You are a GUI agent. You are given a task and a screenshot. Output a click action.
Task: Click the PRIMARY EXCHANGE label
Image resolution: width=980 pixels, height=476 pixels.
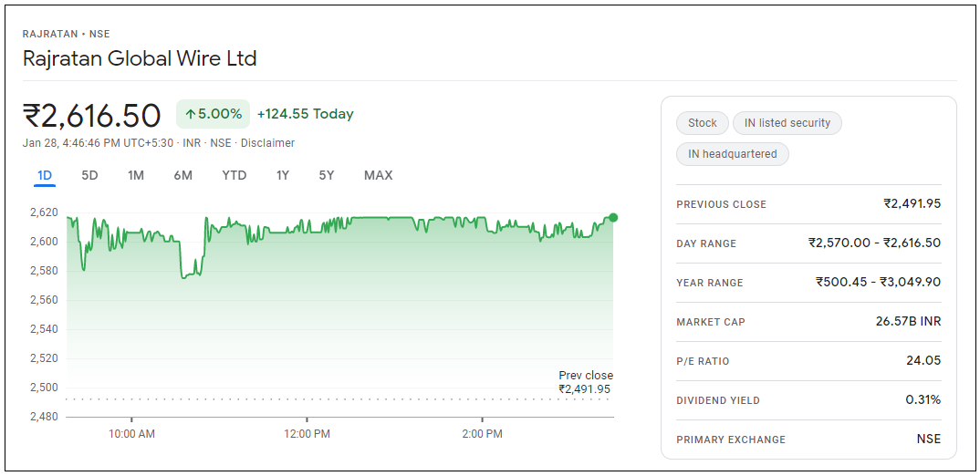point(731,440)
